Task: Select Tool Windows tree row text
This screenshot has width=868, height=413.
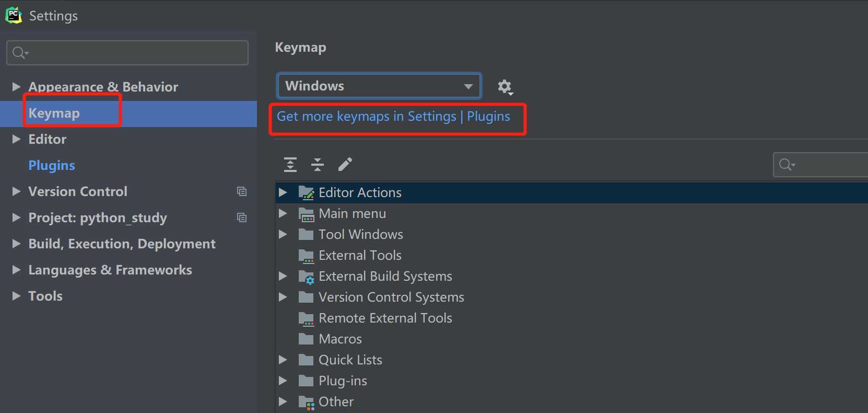Action: coord(361,234)
